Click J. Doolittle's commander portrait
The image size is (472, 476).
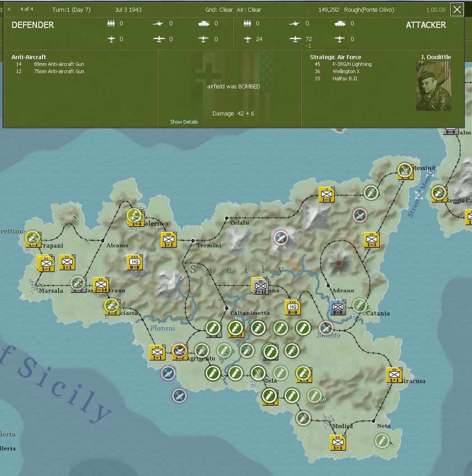[434, 86]
